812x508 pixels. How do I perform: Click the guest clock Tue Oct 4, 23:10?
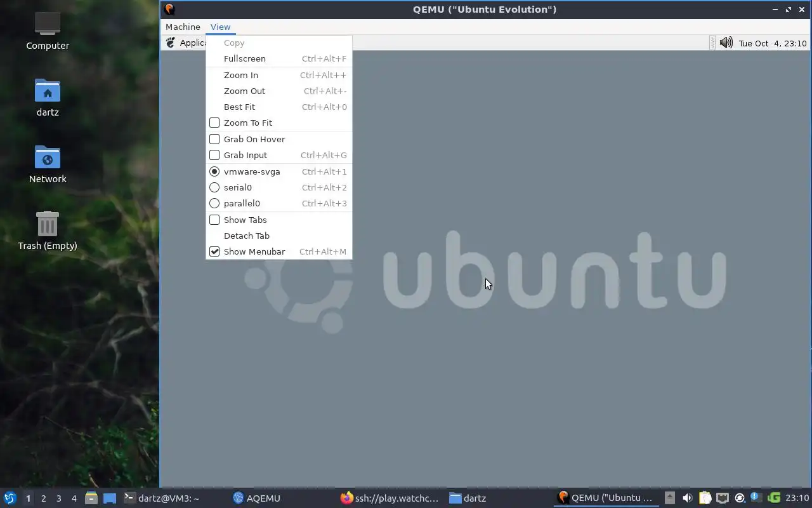772,43
